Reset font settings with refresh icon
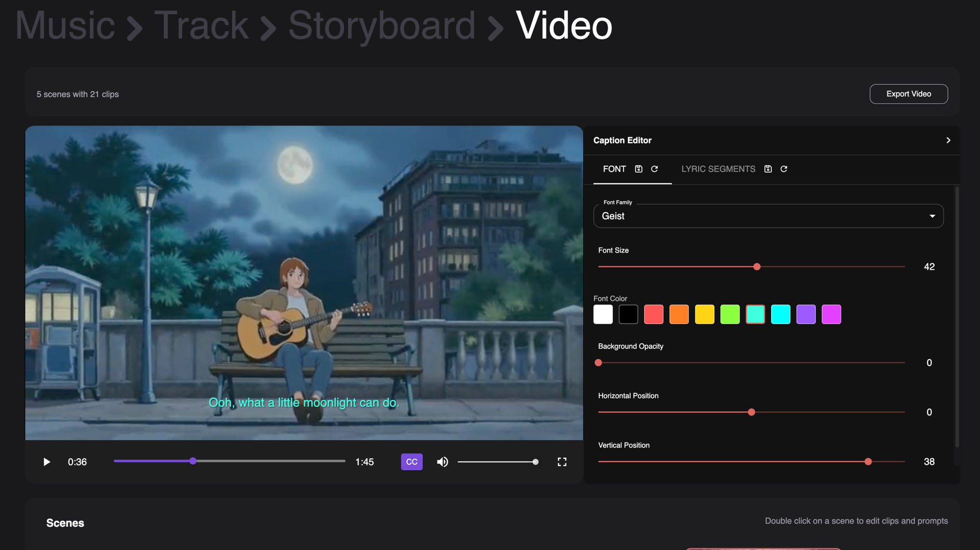Screen dimensions: 980x550 tap(654, 169)
